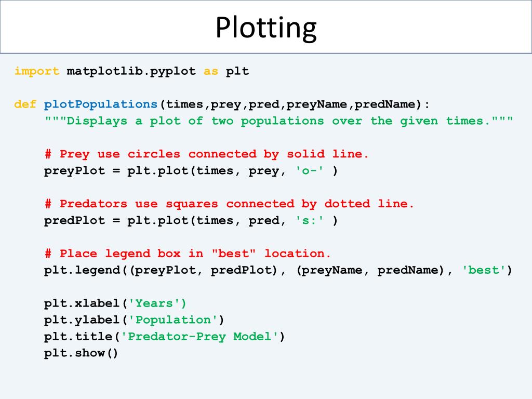Click the def keyword
Screen dimensions: 532x399
25,104
